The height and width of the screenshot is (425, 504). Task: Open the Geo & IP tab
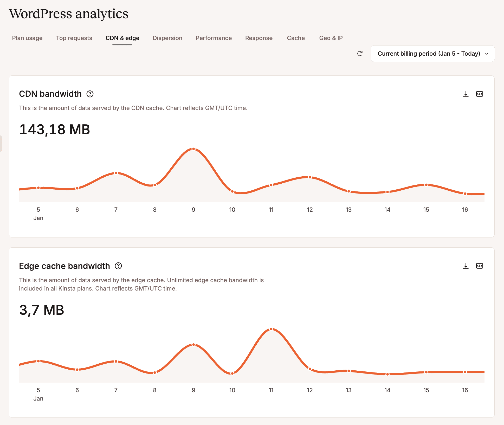pyautogui.click(x=331, y=38)
